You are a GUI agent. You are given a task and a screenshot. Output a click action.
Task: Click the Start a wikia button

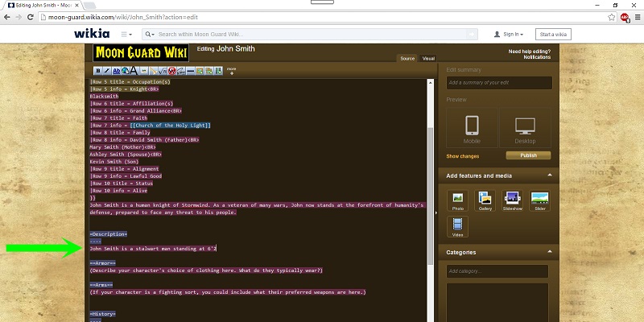[553, 35]
